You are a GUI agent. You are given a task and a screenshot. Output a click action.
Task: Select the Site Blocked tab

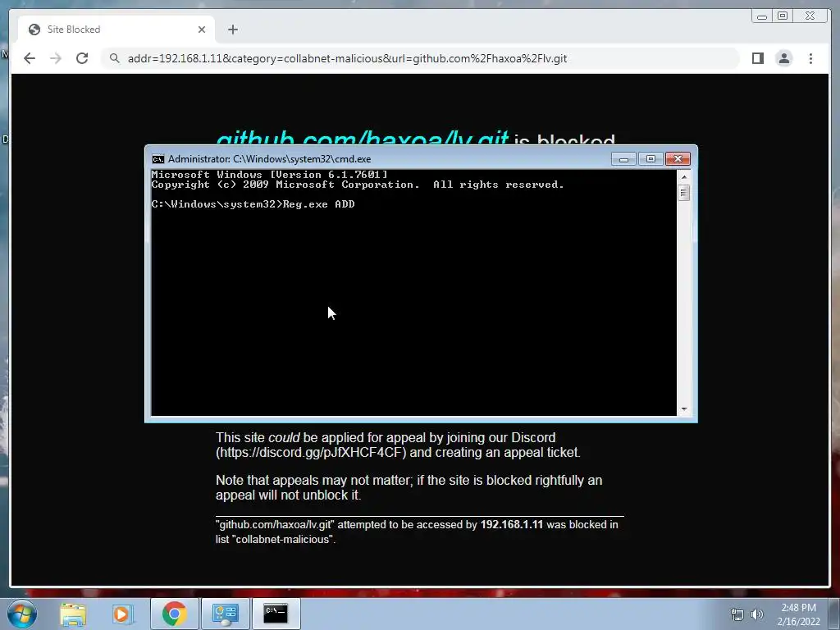pos(116,30)
